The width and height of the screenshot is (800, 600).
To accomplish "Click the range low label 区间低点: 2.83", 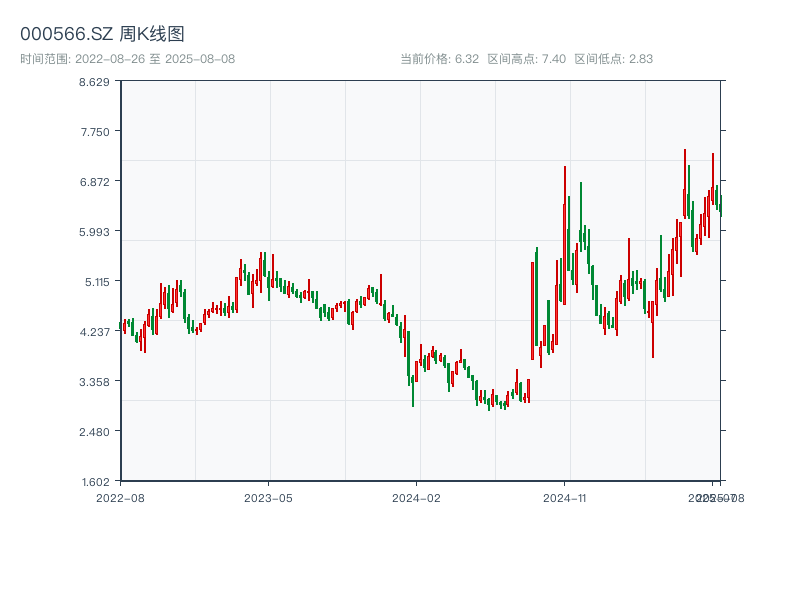I will click(x=614, y=59).
